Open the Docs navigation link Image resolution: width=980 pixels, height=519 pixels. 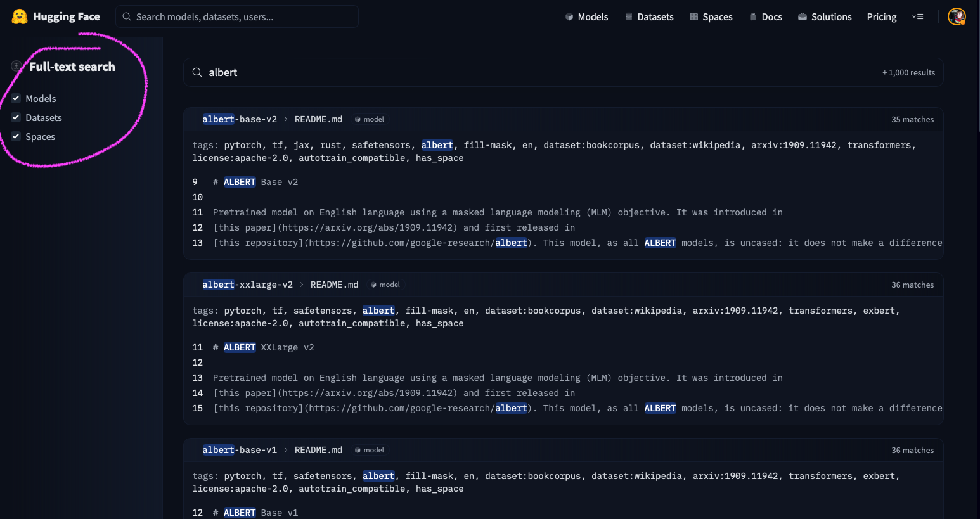pos(766,17)
